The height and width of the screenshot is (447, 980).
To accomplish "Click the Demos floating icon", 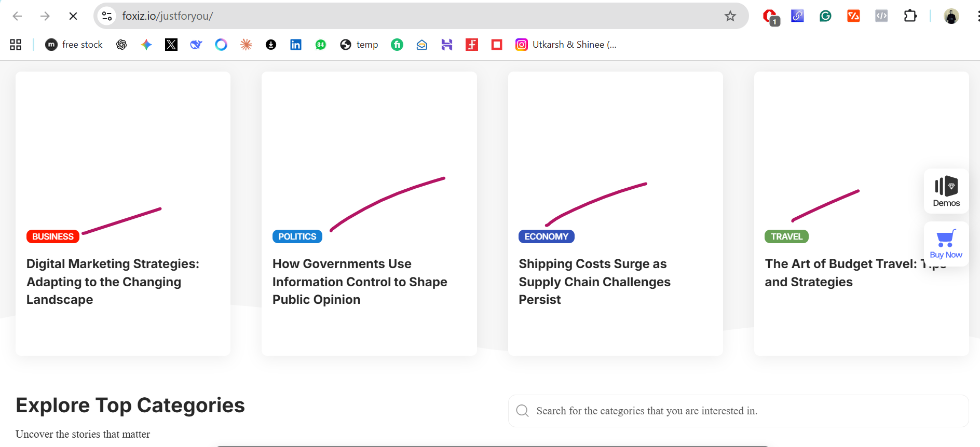I will [x=946, y=191].
